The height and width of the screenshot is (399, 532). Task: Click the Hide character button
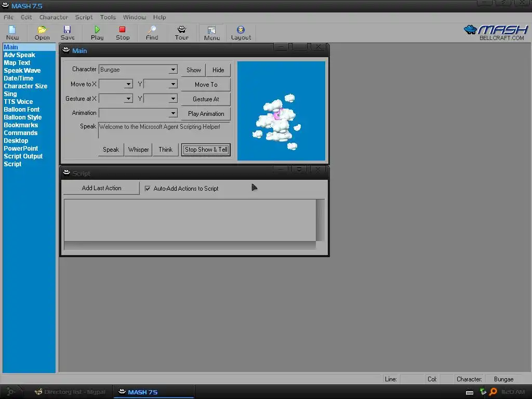218,70
